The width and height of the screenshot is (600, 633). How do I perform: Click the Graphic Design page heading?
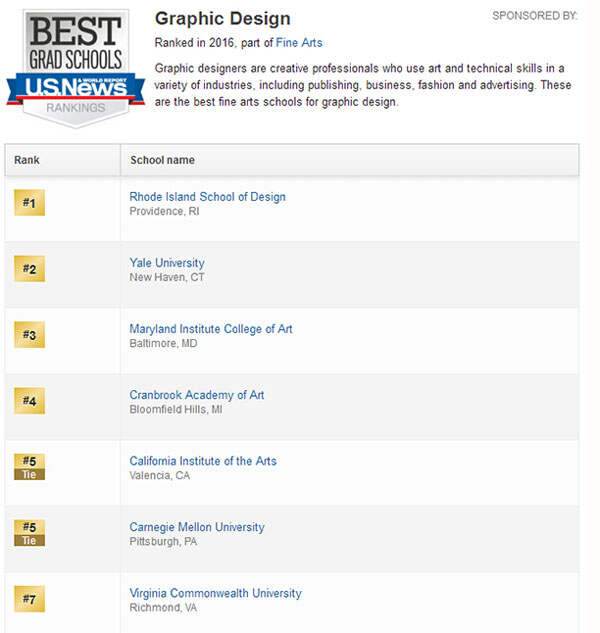pos(222,19)
